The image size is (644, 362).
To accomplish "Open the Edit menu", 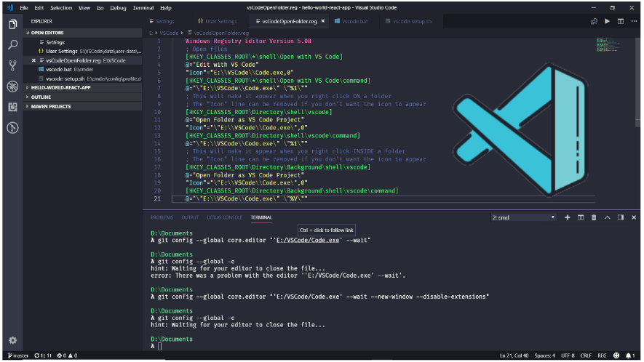I will tap(39, 8).
